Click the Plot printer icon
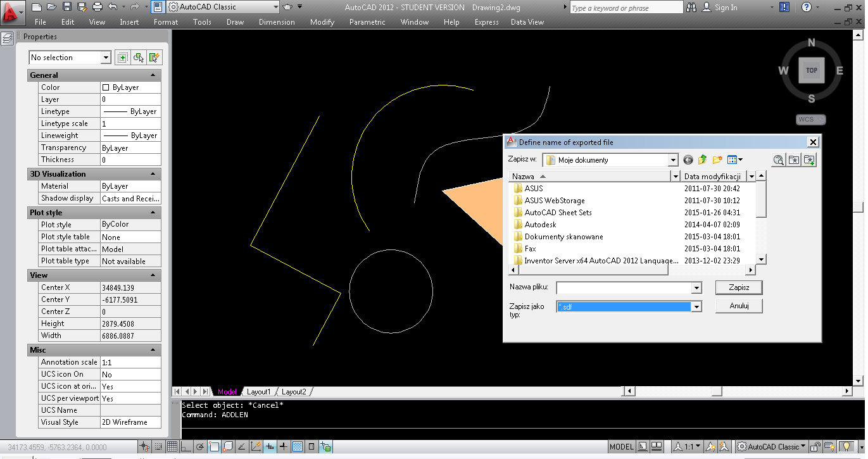Screen dimensions: 868x459 [x=97, y=7]
